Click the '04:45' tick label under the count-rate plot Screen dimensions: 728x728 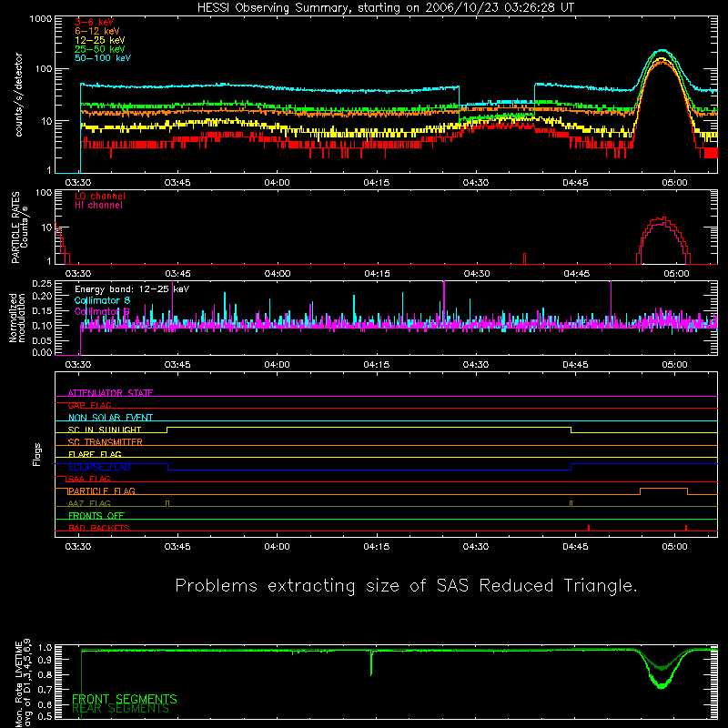pyautogui.click(x=575, y=183)
